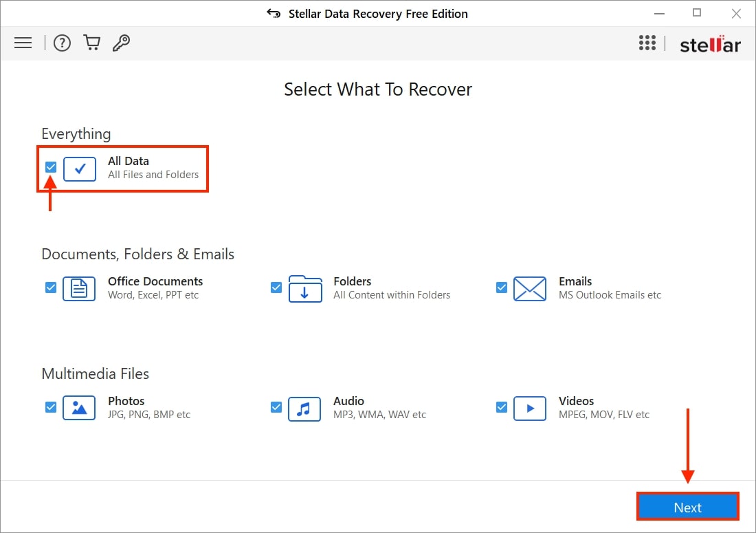756x533 pixels.
Task: Click the key activation icon
Action: 122,43
